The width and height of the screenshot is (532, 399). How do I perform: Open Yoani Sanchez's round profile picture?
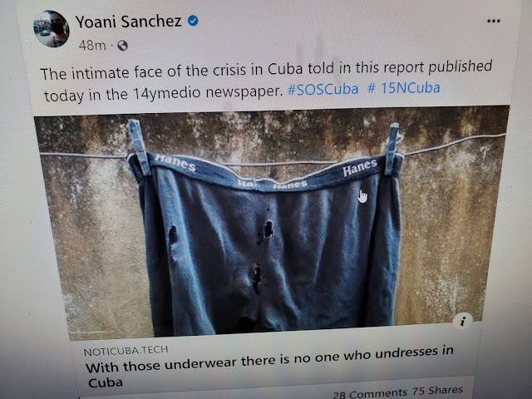(x=52, y=28)
